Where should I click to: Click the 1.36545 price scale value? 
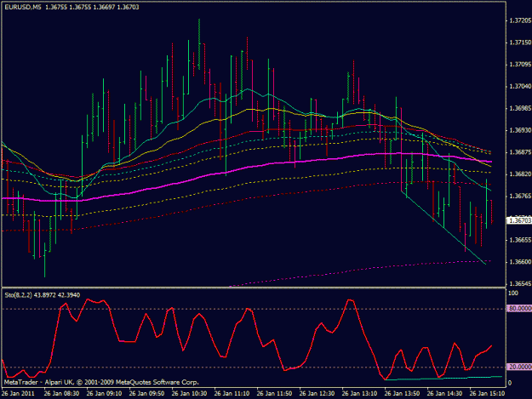[x=520, y=284]
